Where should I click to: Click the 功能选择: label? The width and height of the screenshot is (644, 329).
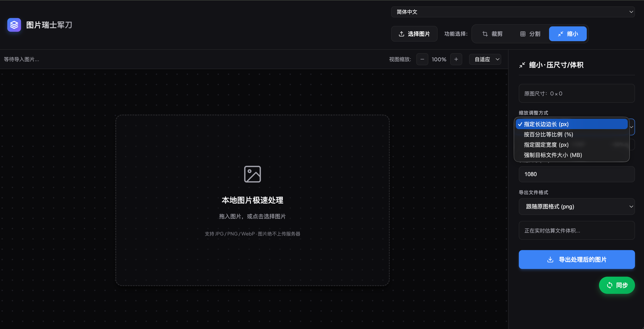(456, 34)
